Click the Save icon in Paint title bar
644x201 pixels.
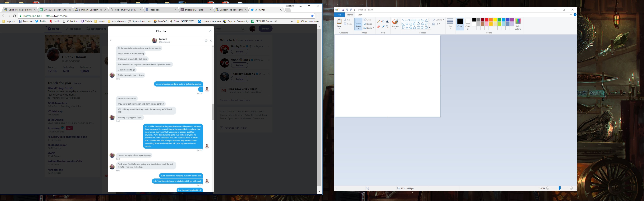343,10
